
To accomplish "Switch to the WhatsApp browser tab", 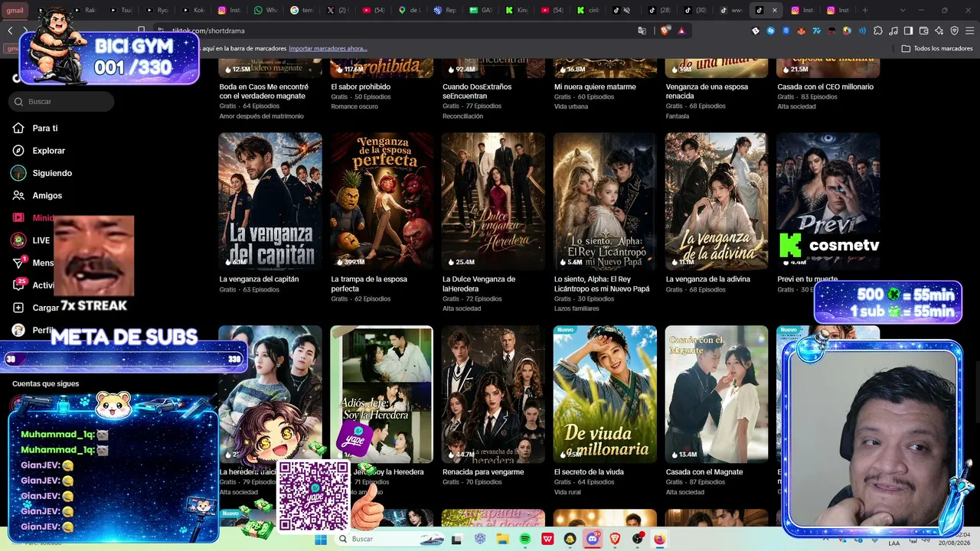I will 266,10.
